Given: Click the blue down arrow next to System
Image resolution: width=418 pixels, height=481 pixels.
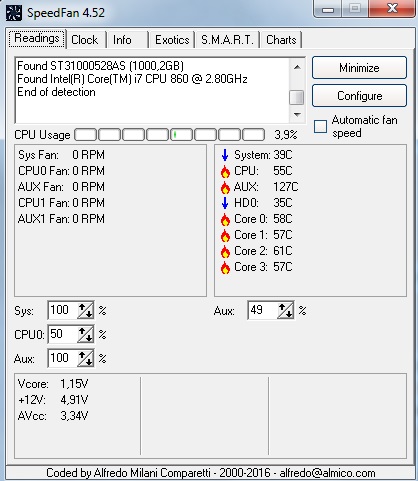Looking at the screenshot, I should point(225,155).
